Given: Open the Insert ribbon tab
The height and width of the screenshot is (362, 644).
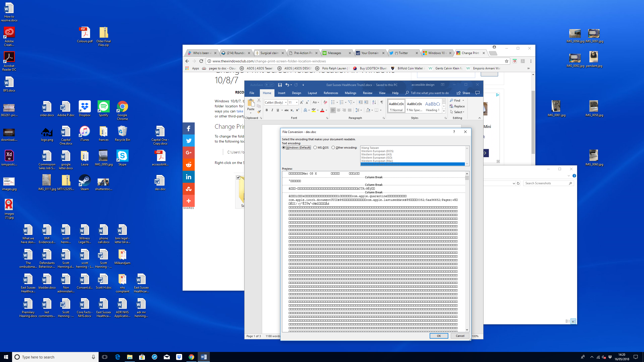Looking at the screenshot, I should pos(281,93).
